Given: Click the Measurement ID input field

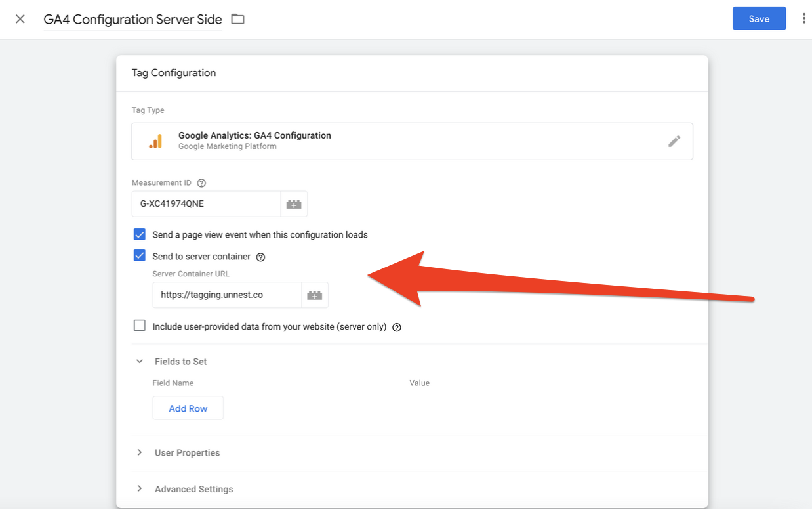Looking at the screenshot, I should coord(207,204).
